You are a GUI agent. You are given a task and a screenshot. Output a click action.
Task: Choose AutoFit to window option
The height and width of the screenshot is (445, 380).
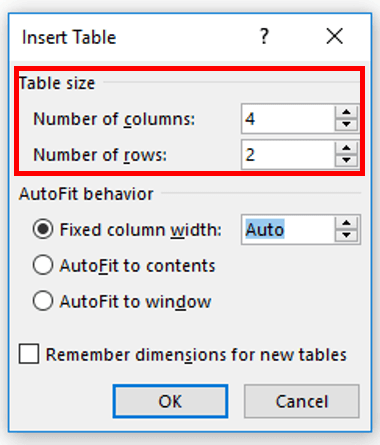coord(43,301)
